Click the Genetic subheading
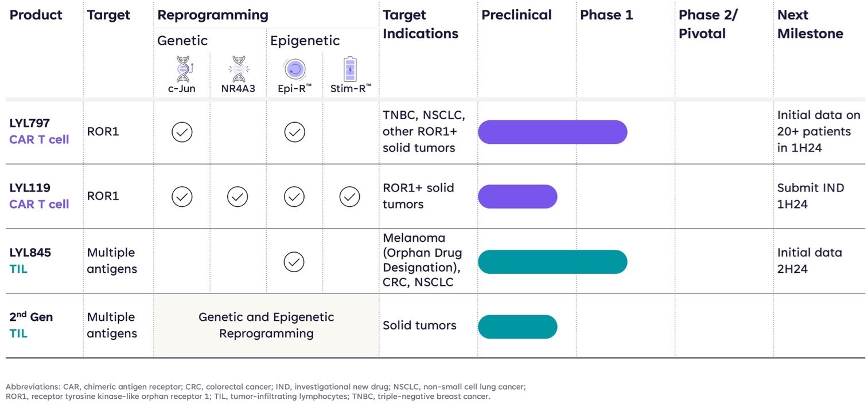Image resolution: width=868 pixels, height=408 pixels. click(x=182, y=41)
